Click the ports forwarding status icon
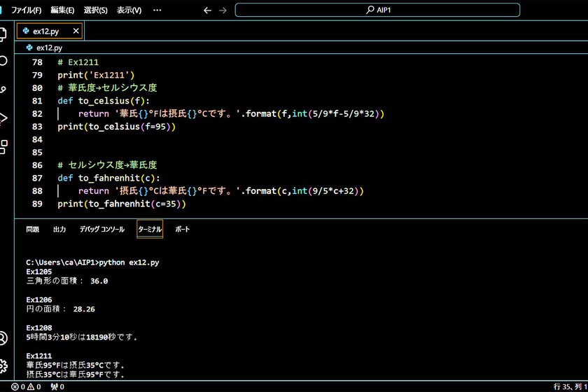This screenshot has width=588, height=392. click(57, 386)
